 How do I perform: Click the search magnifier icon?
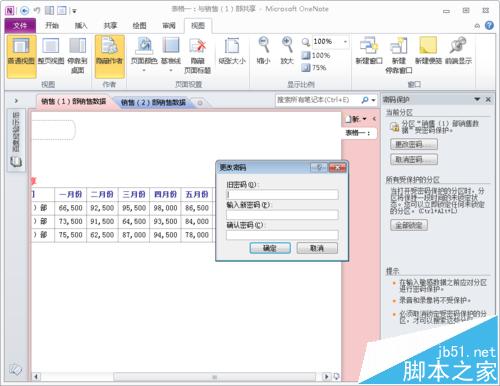[x=365, y=100]
